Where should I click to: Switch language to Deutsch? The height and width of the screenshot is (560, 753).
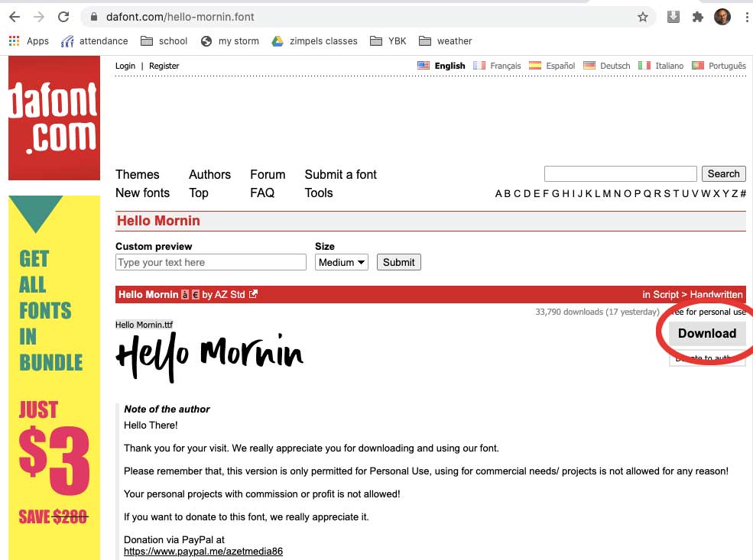606,66
